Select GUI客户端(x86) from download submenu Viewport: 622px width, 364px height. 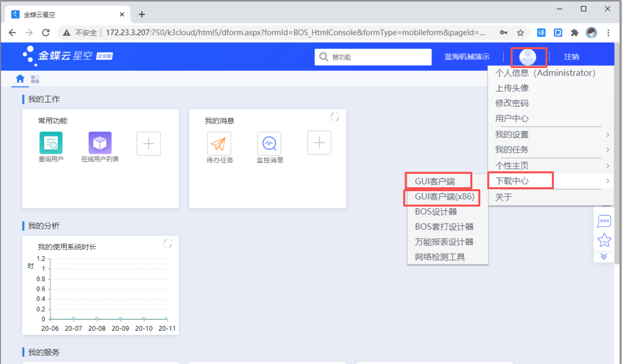[x=444, y=197]
